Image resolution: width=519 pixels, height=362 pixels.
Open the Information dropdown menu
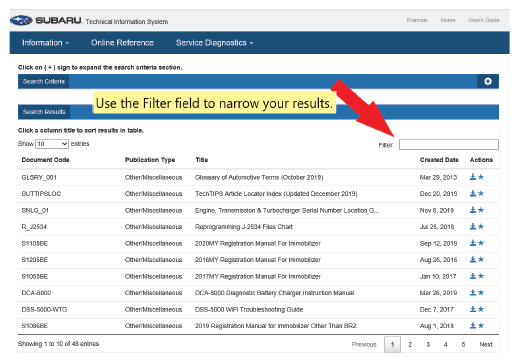(x=45, y=43)
